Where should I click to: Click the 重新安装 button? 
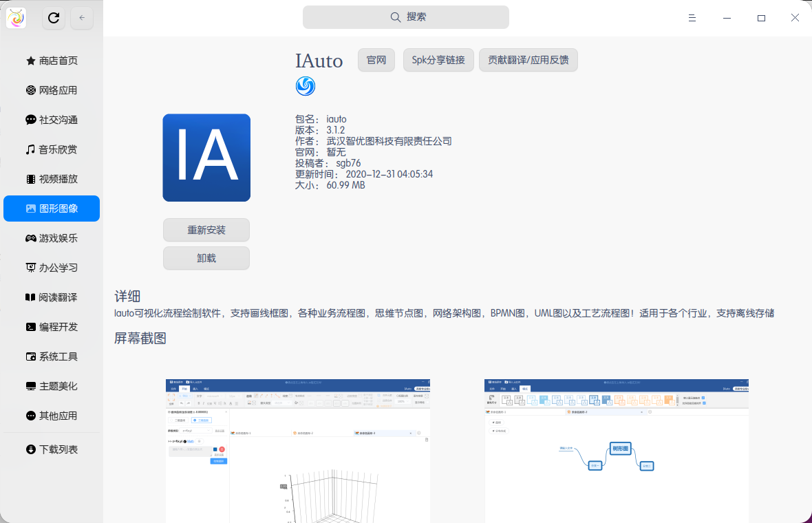(206, 230)
